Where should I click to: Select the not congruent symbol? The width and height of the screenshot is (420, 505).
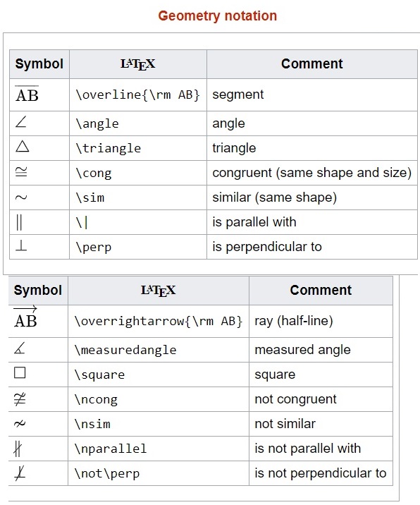(x=20, y=399)
